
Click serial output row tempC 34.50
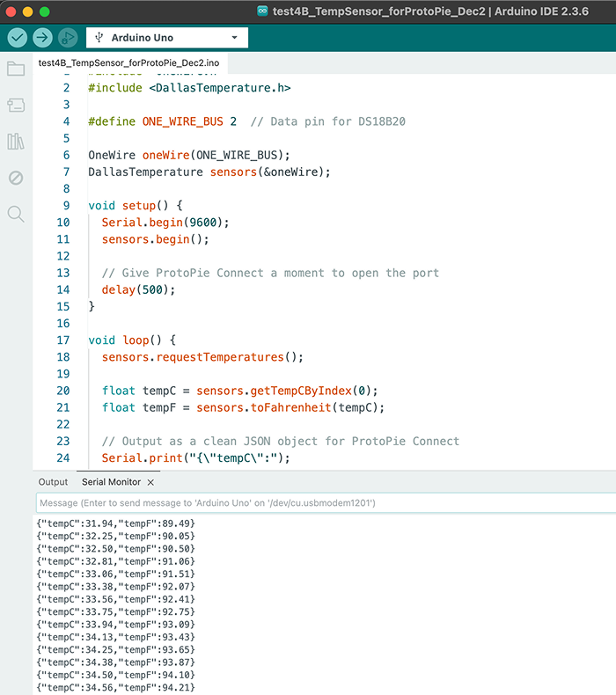[116, 675]
